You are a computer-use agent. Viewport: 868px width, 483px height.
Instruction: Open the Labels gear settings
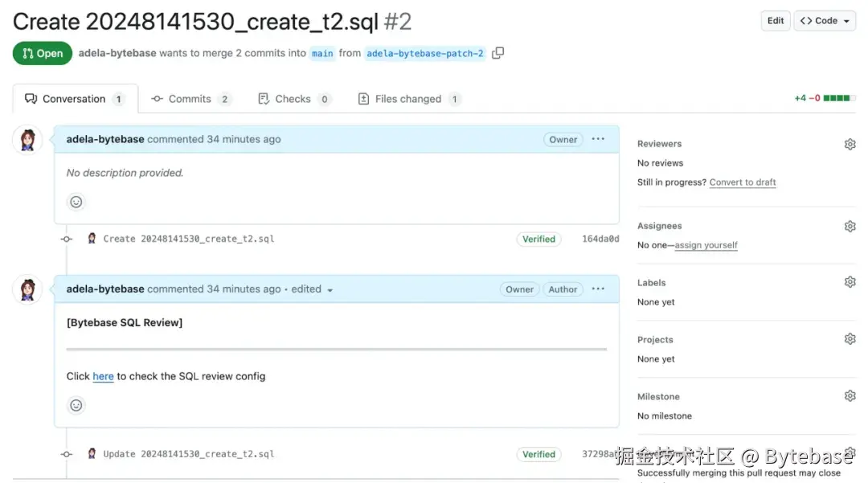850,282
